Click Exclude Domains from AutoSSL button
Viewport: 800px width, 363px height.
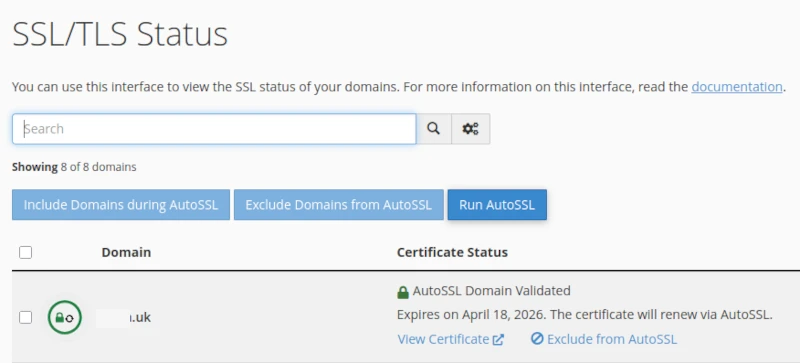coord(339,205)
